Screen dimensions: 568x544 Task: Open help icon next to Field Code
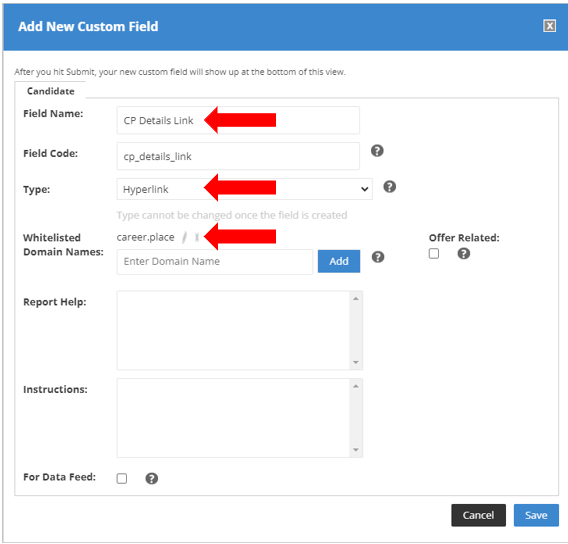377,151
